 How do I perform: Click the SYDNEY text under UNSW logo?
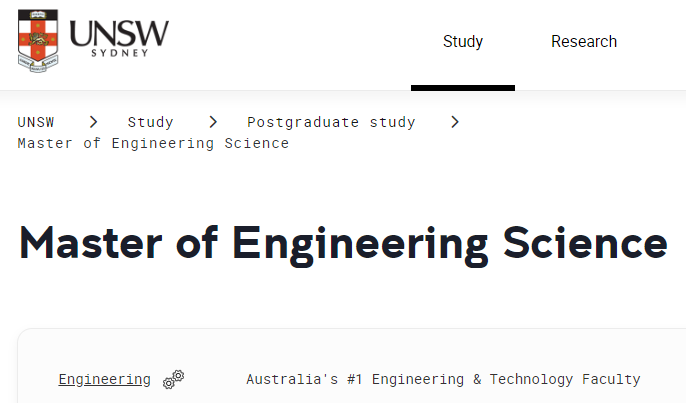click(x=119, y=53)
